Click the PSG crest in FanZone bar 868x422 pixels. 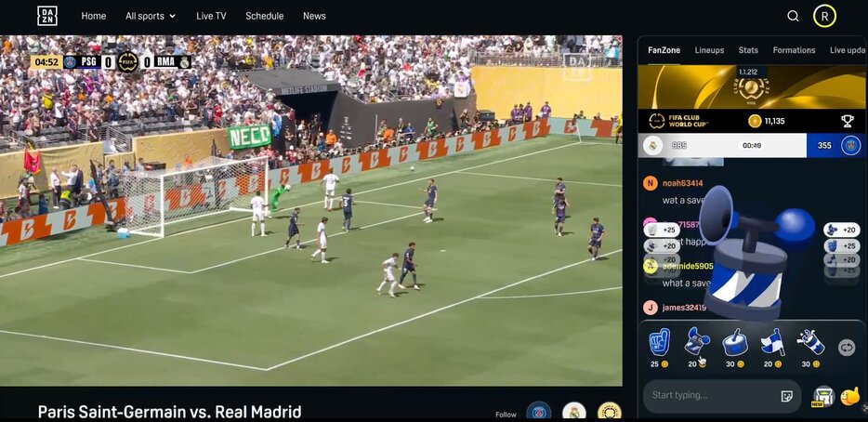click(850, 146)
